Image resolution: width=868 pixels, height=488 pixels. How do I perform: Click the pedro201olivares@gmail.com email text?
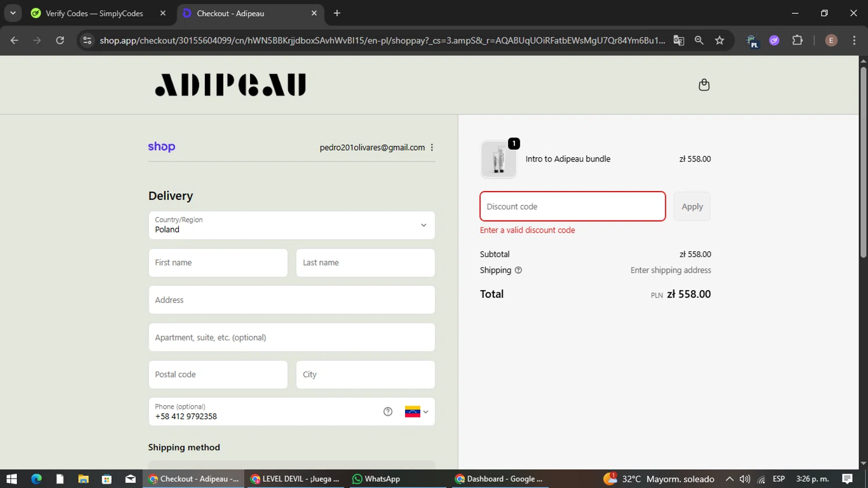click(x=372, y=148)
